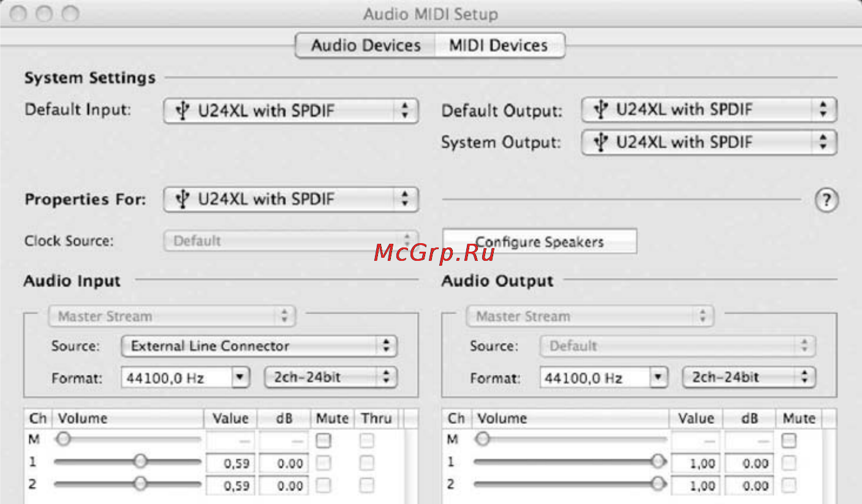Screen dimensions: 862x504
Task: Open Audio Output Master Stream dropdown
Action: pyautogui.click(x=590, y=317)
